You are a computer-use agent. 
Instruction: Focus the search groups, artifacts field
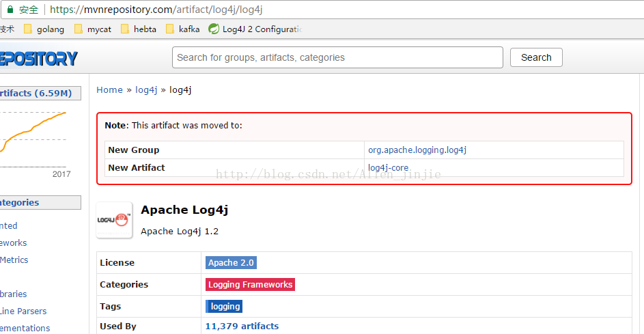(337, 57)
